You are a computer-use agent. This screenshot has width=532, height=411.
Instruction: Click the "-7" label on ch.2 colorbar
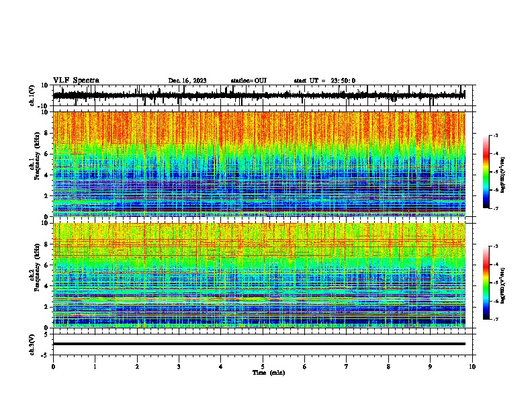point(495,319)
